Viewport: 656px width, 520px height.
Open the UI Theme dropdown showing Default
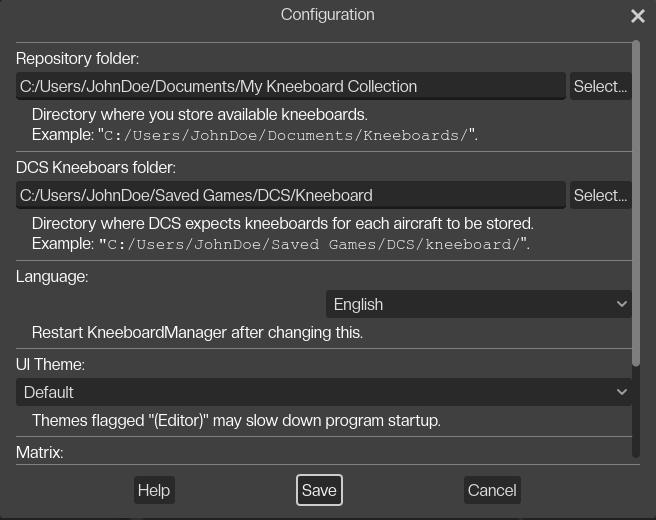tap(324, 392)
